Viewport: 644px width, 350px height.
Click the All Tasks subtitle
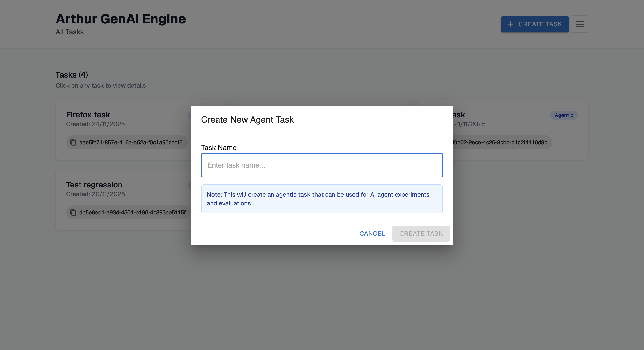69,32
